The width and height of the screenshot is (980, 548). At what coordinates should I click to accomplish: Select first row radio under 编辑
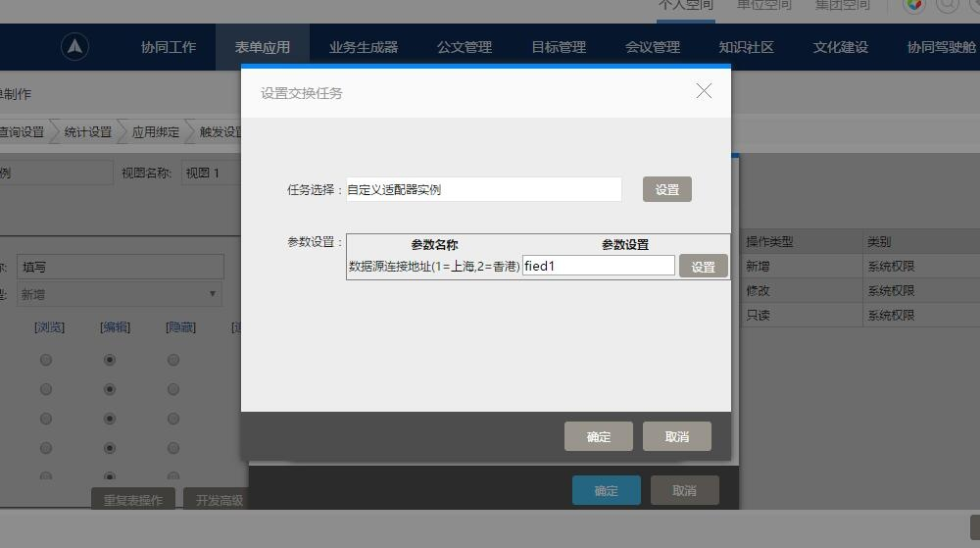(110, 360)
